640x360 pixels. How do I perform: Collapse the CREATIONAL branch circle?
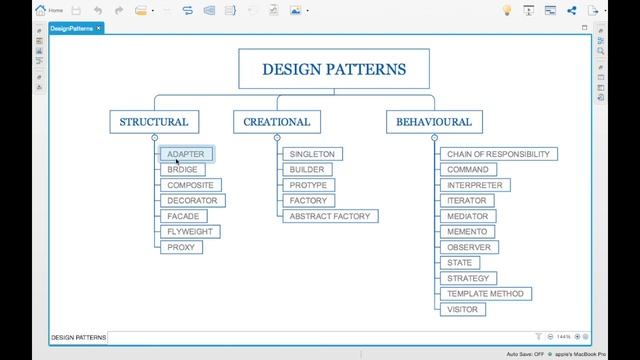coord(277,138)
